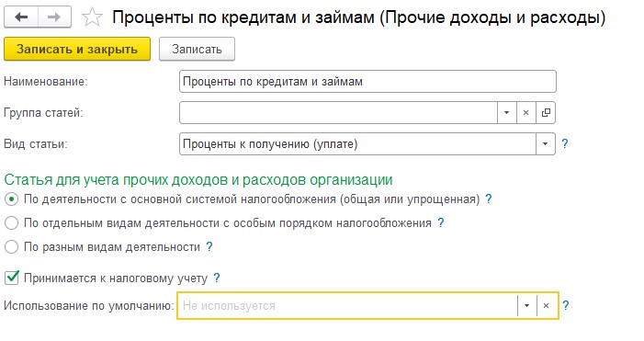Open help next to Принимается к налоговому учету
Image resolution: width=644 pixels, height=341 pixels.
click(217, 278)
